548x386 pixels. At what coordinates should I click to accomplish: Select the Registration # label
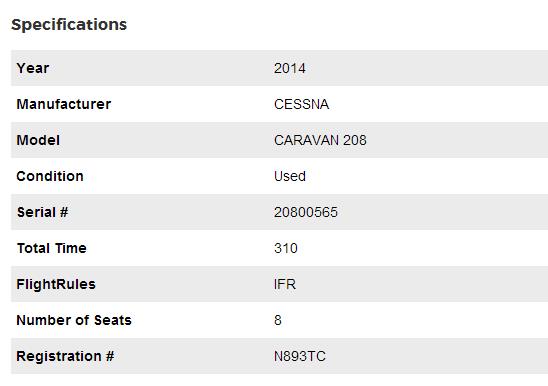(x=65, y=356)
